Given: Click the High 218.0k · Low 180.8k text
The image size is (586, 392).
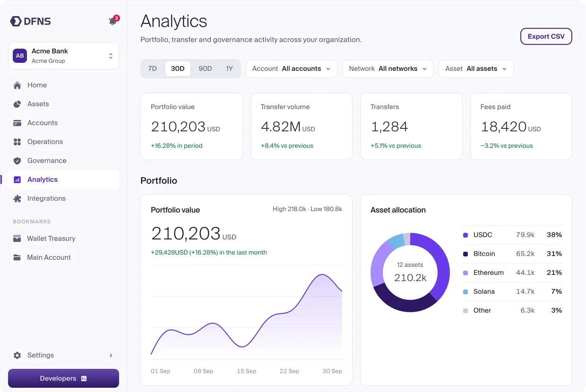Looking at the screenshot, I should pos(307,209).
